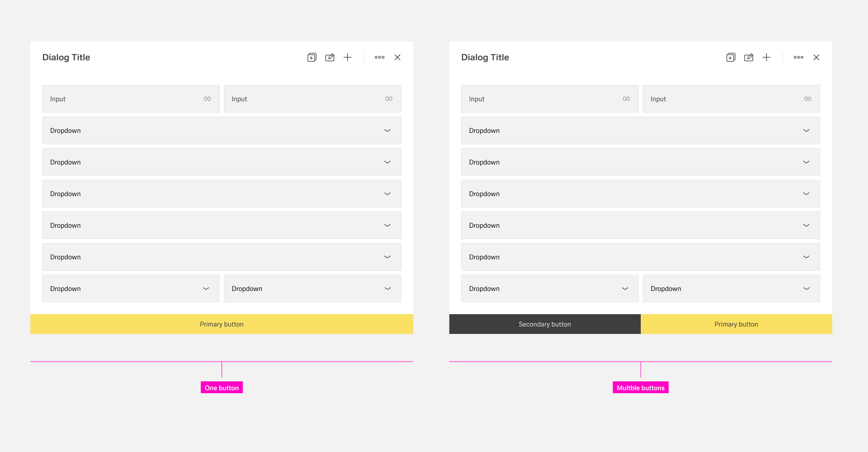Click the duplicate icon in the left dialog header

click(312, 57)
